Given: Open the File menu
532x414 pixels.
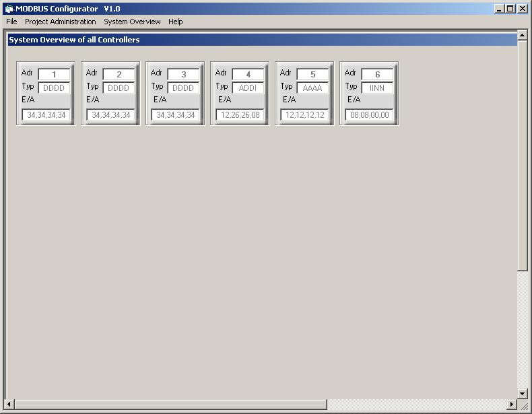Looking at the screenshot, I should pyautogui.click(x=11, y=22).
